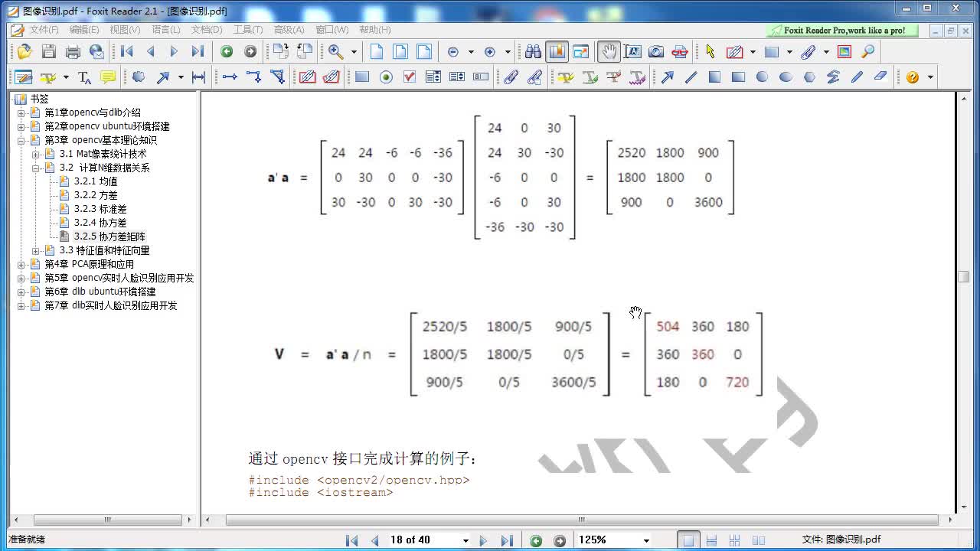Select the Hand tool
This screenshot has width=980, height=551.
(609, 51)
